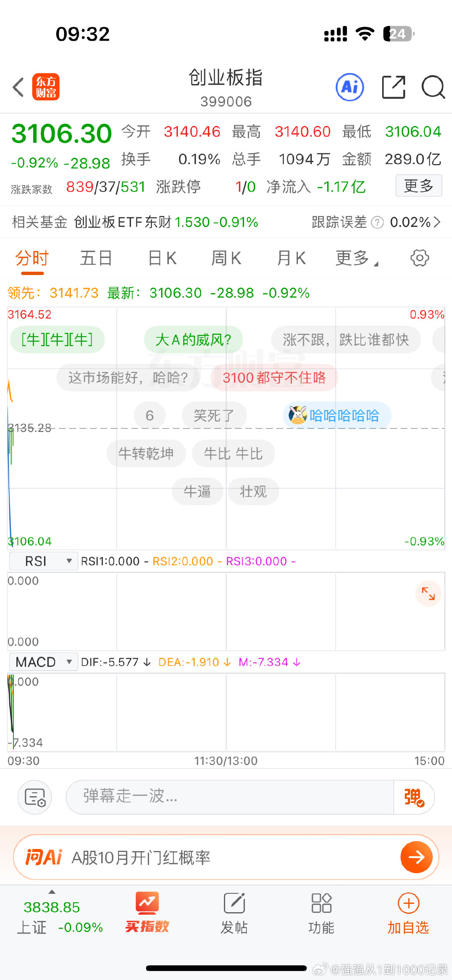
Task: Tap the 6 comment bubble
Action: (x=149, y=415)
